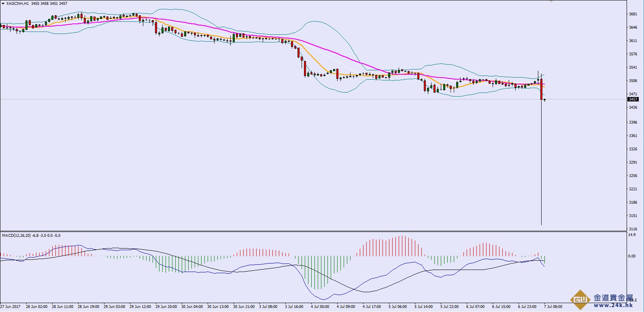
Task: Click the MACD(12,26,20) indicator label
Action: coord(16,235)
